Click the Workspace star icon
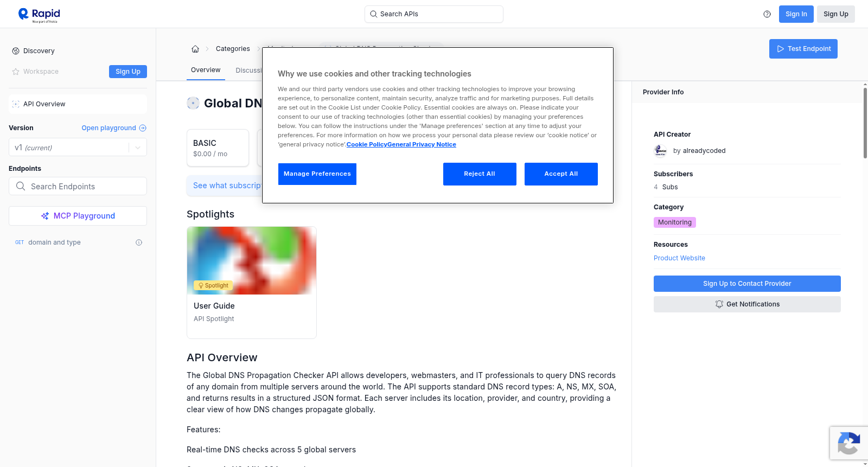Viewport: 868px width, 467px height. point(16,72)
